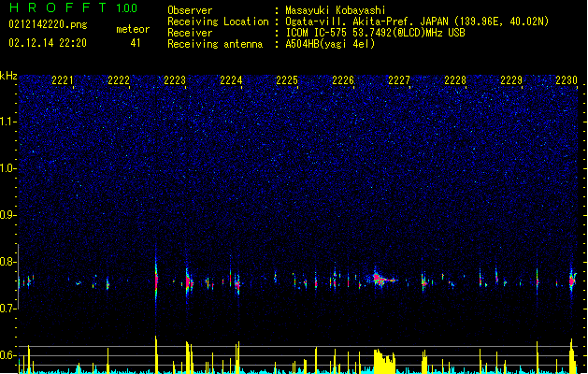The width and height of the screenshot is (588, 374).
Task: Click the 2222 time marker
Action: [x=119, y=80]
